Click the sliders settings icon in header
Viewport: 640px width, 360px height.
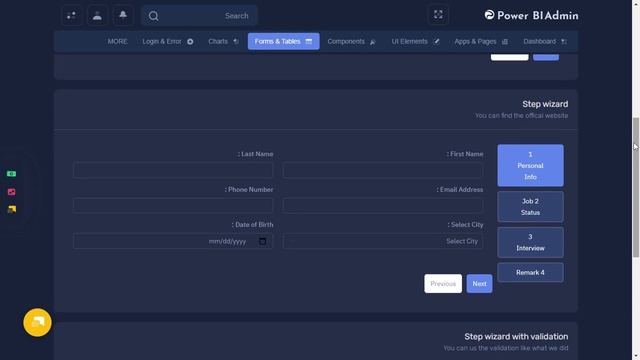(x=71, y=16)
